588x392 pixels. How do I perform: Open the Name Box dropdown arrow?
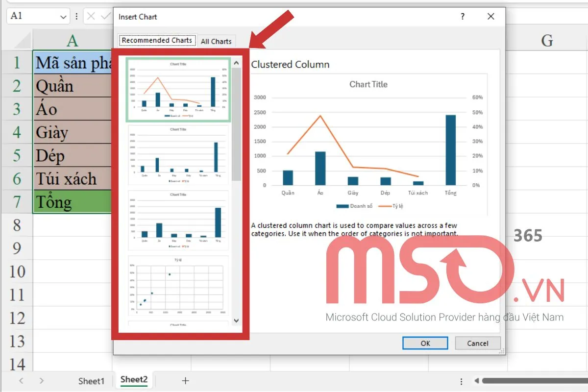point(63,16)
